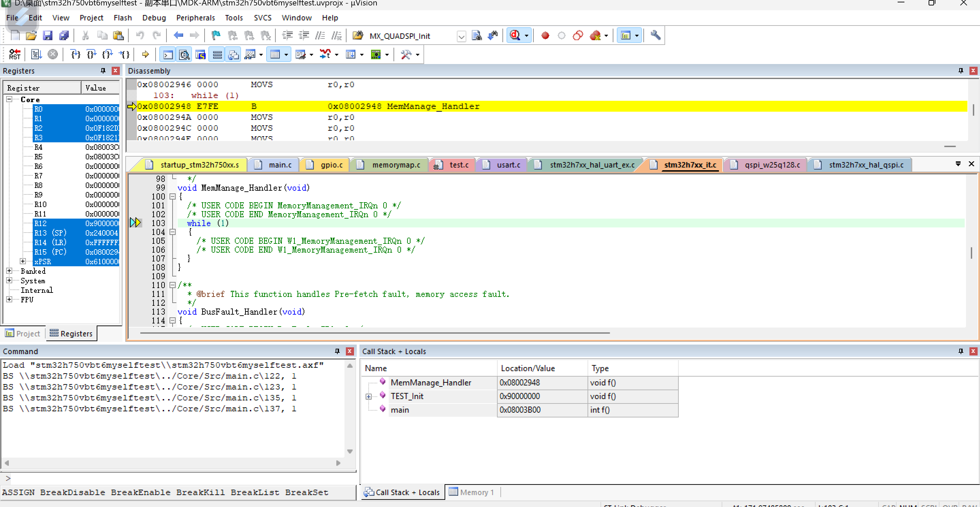This screenshot has width=980, height=507.
Task: Expand the Banked registers group
Action: pos(9,271)
